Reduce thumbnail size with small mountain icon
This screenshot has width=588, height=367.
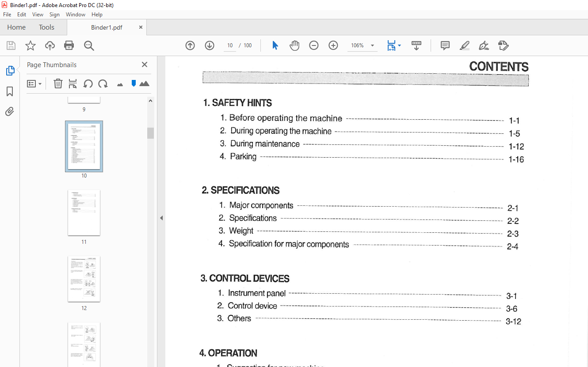click(120, 84)
